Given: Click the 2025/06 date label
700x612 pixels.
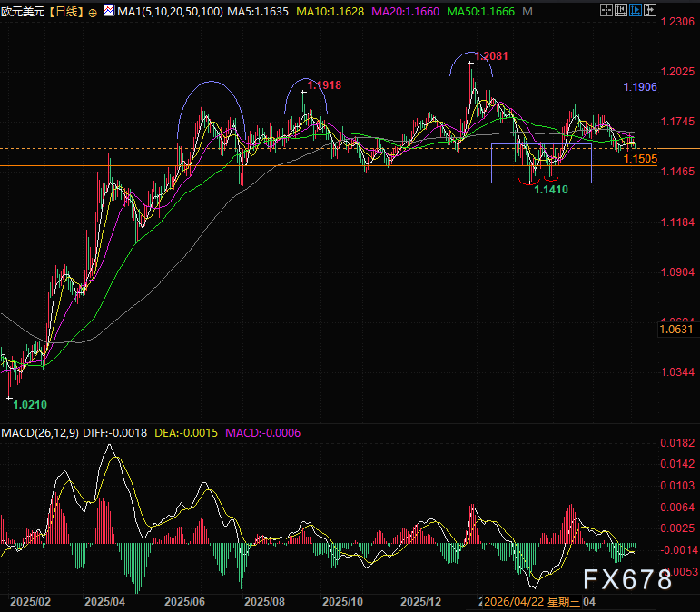Looking at the screenshot, I should pos(185,602).
